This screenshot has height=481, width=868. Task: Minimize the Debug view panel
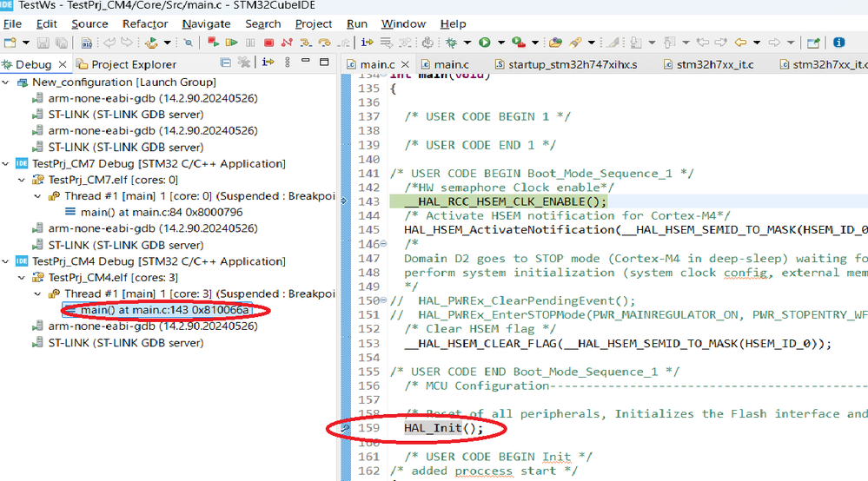tap(306, 62)
